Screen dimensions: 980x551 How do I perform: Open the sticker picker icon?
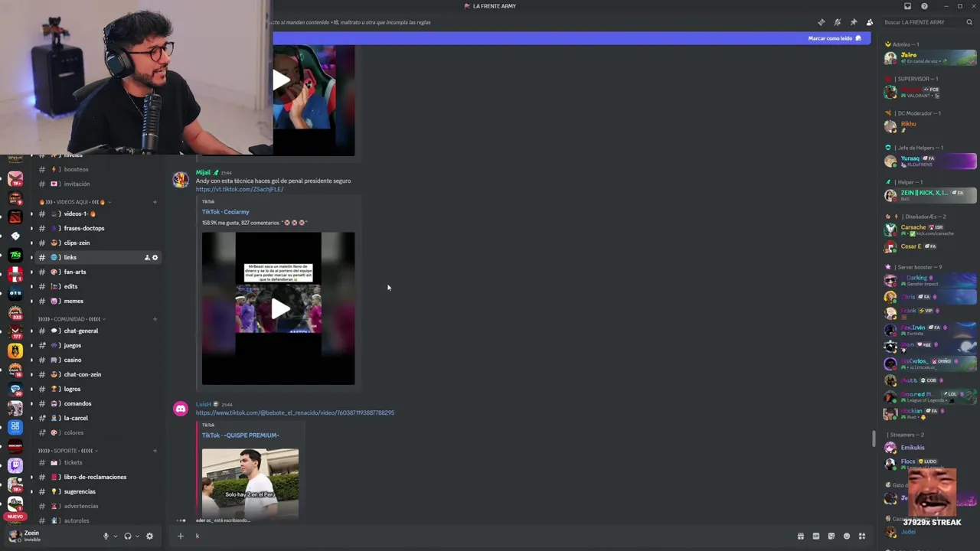[x=831, y=536]
